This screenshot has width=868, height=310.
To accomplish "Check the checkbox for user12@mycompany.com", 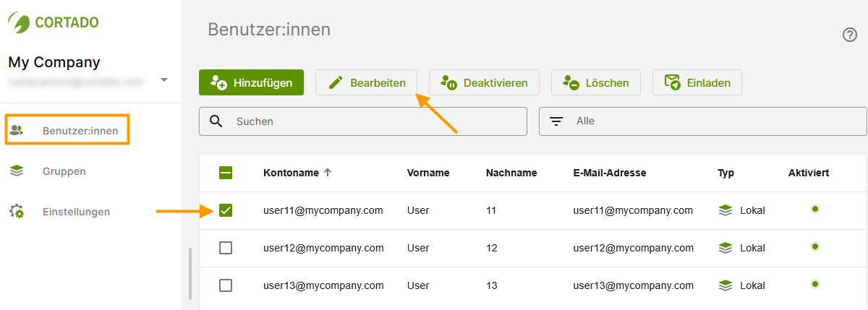I will (x=226, y=248).
